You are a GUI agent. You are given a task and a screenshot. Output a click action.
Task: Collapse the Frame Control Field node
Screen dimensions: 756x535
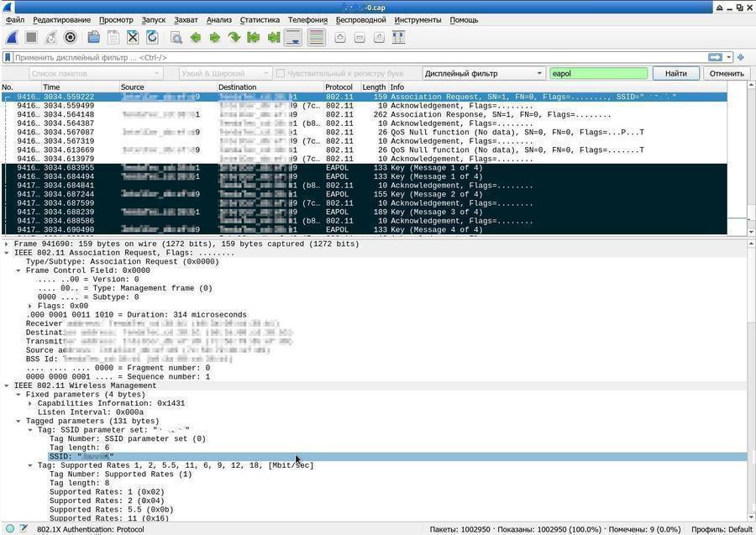tap(18, 270)
